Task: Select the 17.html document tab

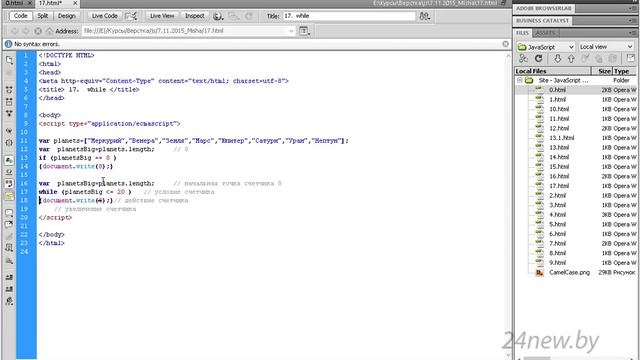Action: 50,3
